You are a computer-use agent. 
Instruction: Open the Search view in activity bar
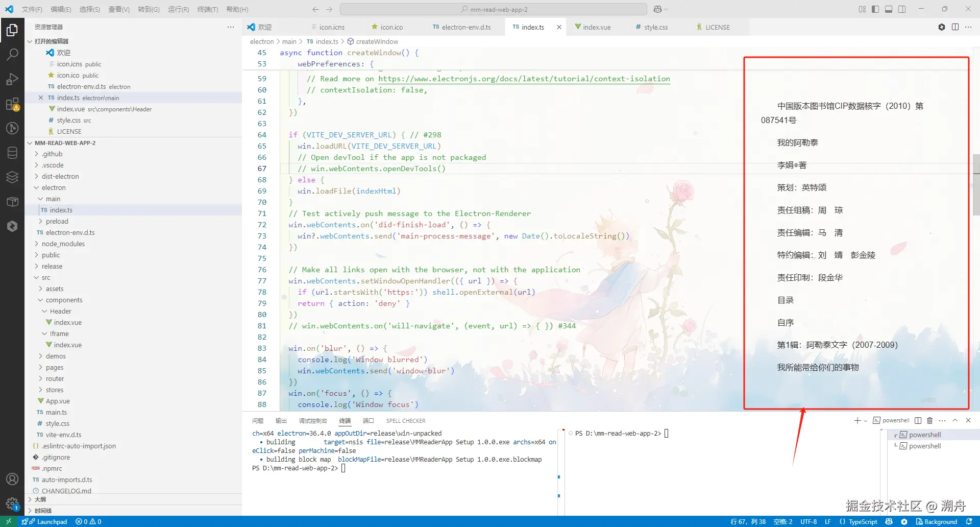[12, 55]
